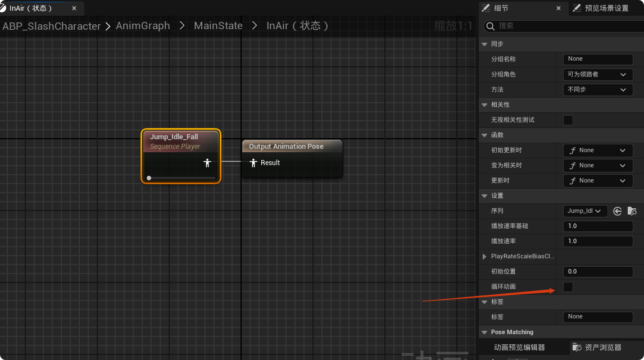The image size is (644, 360).
Task: Click the pose output pin on Jump_Idle_Fall node
Action: [207, 163]
